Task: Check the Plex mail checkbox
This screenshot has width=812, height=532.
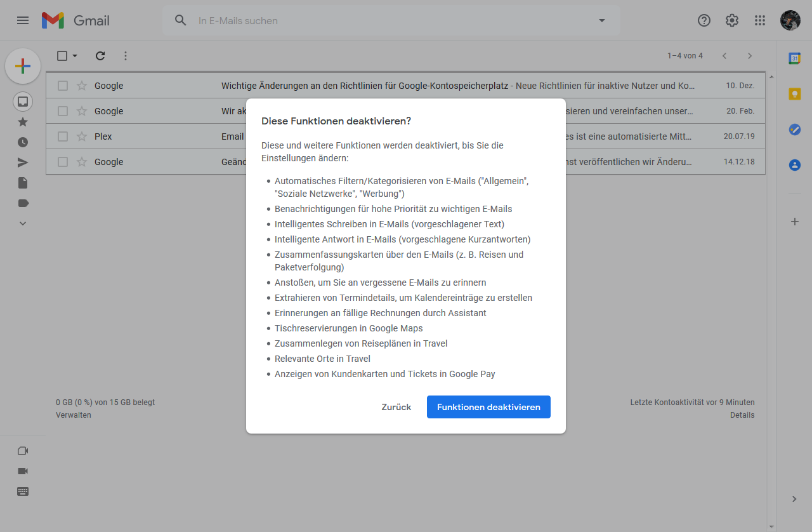Action: [x=63, y=136]
